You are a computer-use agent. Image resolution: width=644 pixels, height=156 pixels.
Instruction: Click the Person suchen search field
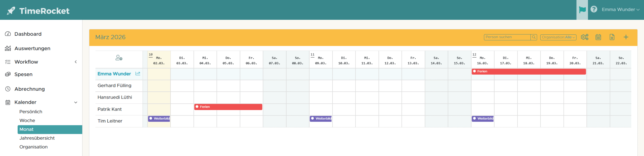(507, 37)
